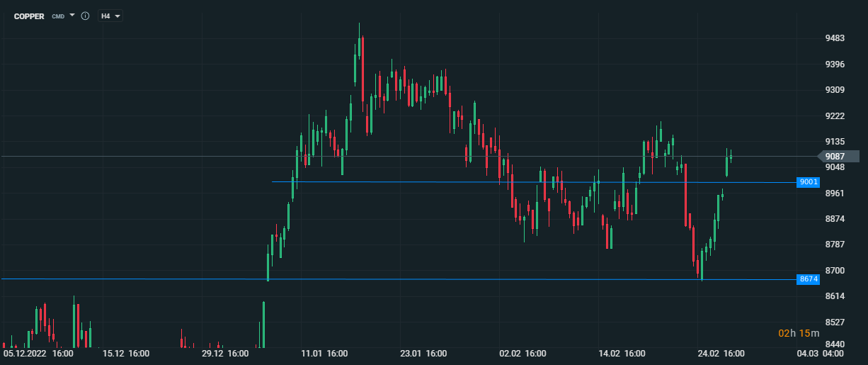Click the 8527 price axis label

click(x=835, y=322)
